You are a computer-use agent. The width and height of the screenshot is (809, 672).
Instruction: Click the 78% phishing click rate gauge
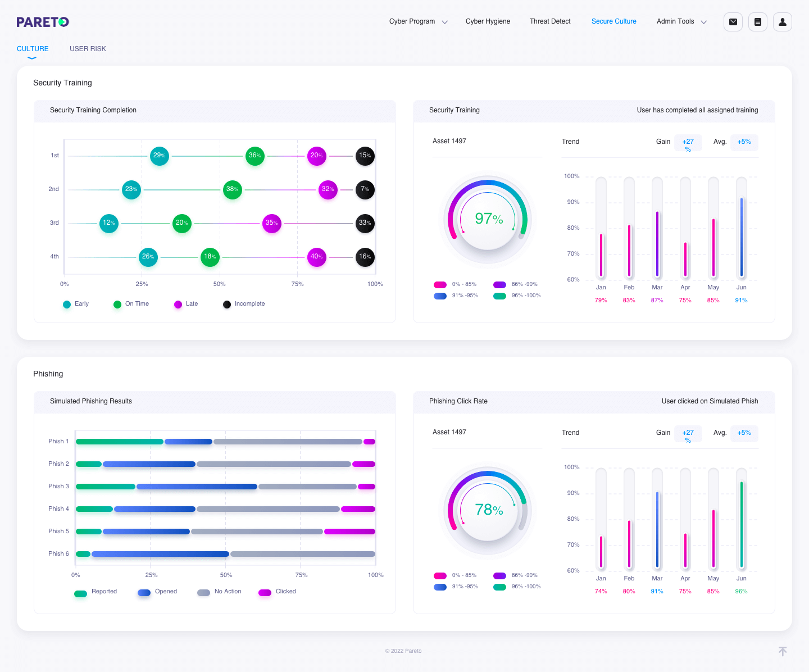point(488,510)
